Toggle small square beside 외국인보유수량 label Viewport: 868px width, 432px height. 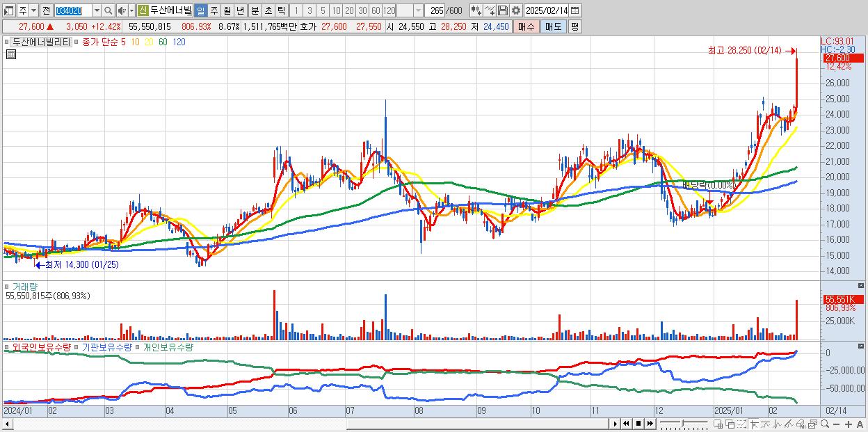[6, 346]
